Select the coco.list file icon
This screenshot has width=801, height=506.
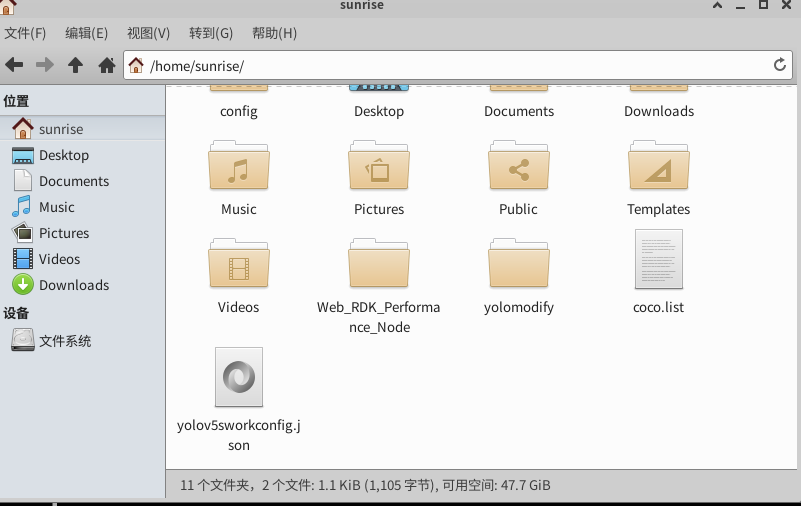pos(658,259)
